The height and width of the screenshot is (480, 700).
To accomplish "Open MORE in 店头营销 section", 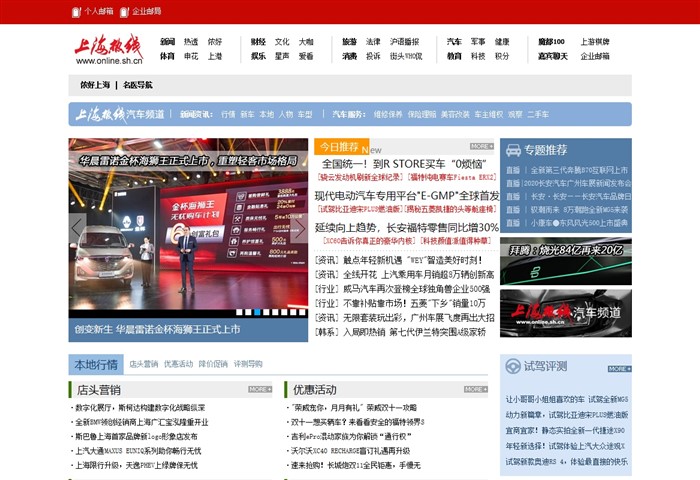I will (x=260, y=389).
